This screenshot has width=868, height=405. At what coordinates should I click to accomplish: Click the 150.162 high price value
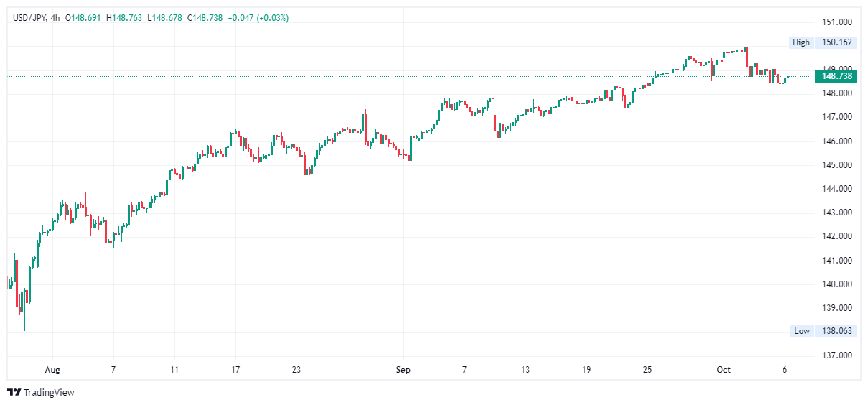tap(837, 42)
